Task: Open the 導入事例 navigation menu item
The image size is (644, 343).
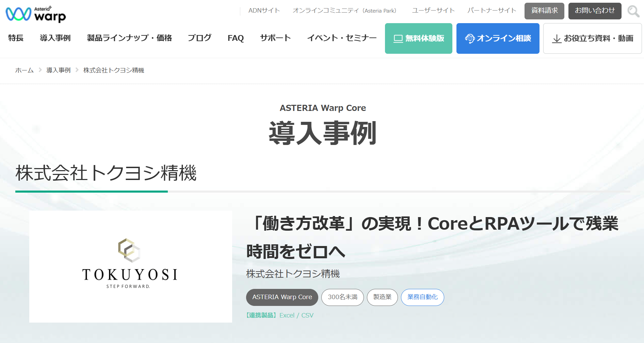Action: [55, 38]
